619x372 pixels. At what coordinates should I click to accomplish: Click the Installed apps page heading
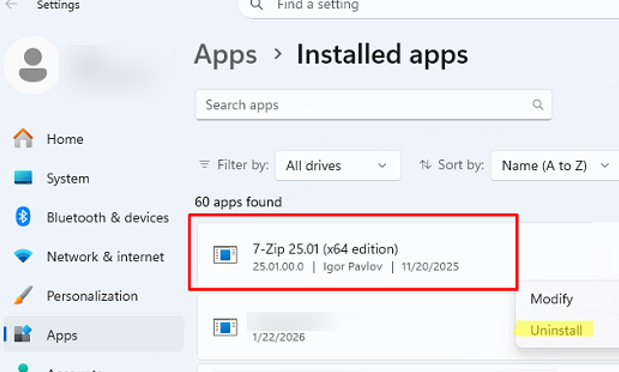click(x=382, y=54)
